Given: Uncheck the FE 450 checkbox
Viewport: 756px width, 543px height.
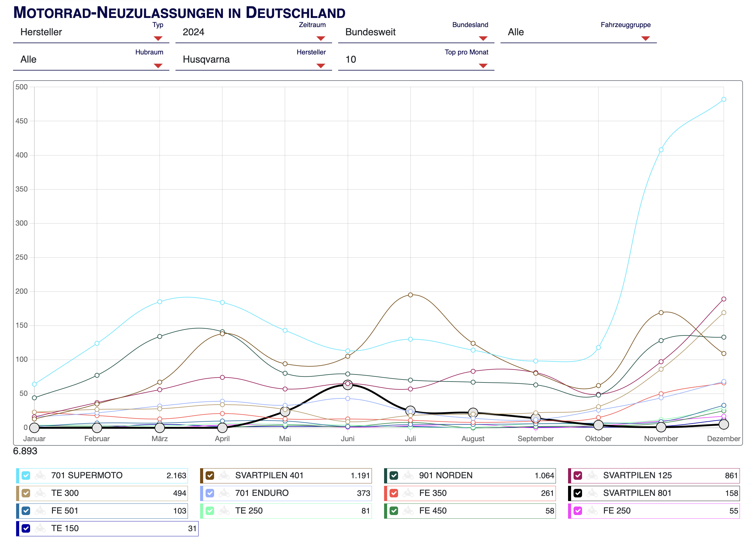Looking at the screenshot, I should (394, 511).
